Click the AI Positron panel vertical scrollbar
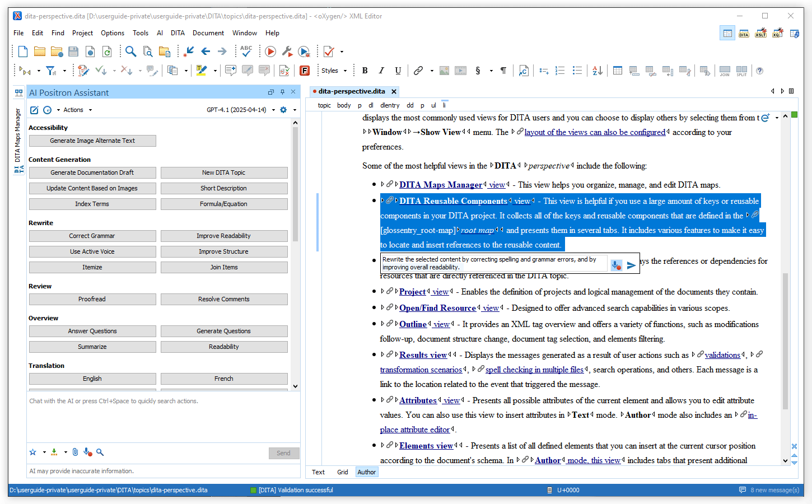812x504 pixels. click(295, 185)
